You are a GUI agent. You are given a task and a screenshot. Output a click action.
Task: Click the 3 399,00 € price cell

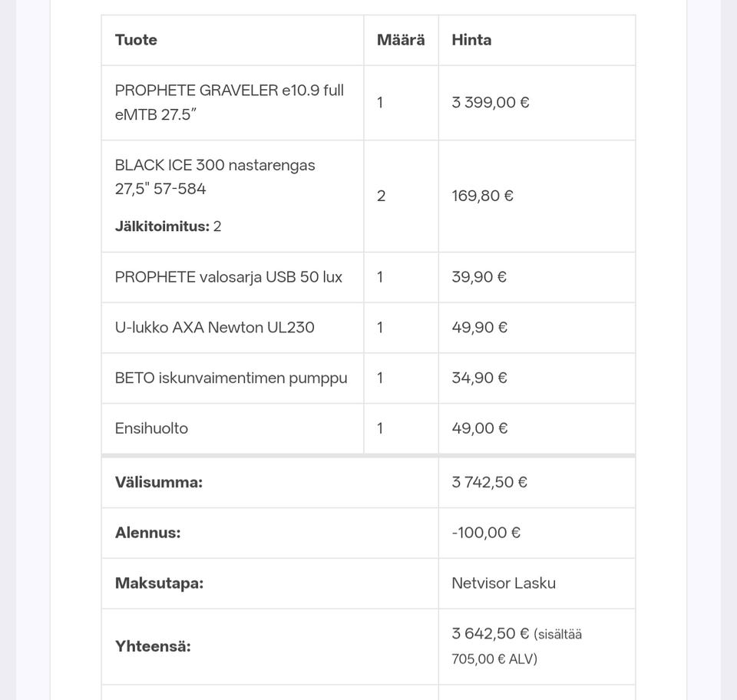click(491, 103)
